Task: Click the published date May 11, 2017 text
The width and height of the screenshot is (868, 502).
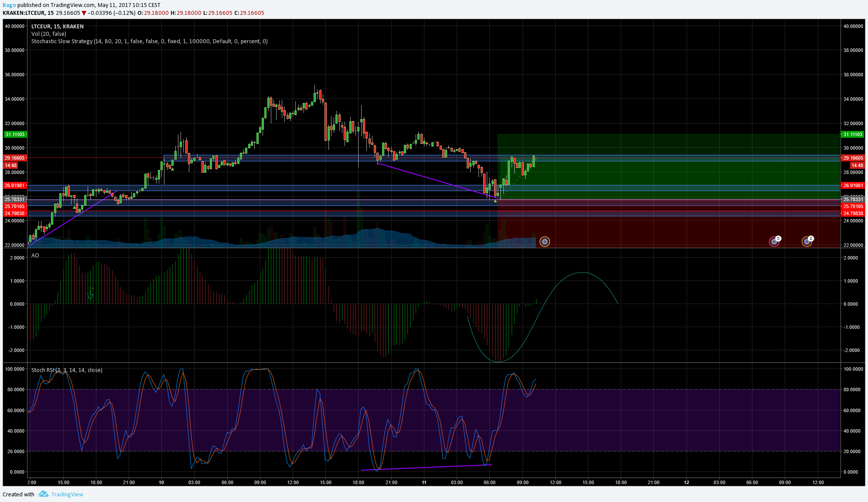Action: [x=113, y=5]
